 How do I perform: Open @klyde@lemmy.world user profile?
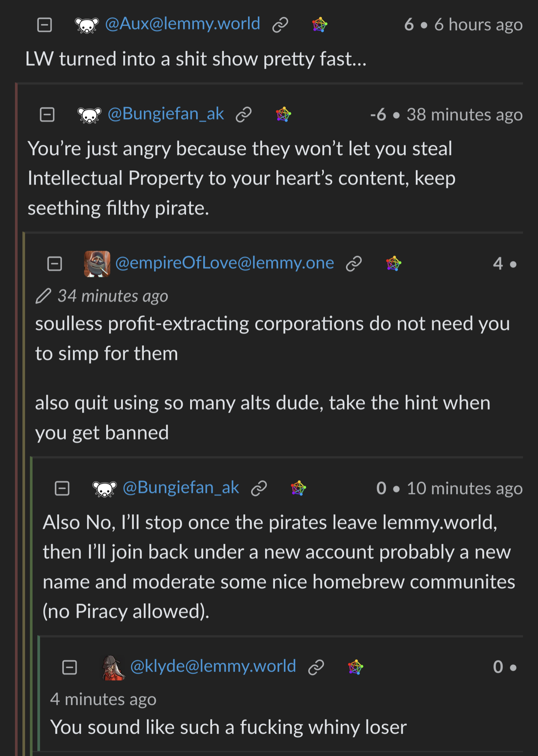pos(213,666)
